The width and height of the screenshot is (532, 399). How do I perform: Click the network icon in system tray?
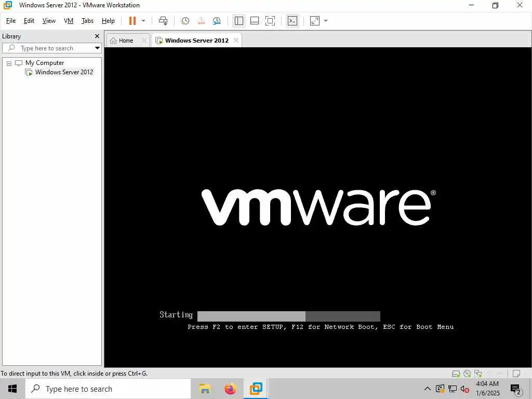pos(453,389)
